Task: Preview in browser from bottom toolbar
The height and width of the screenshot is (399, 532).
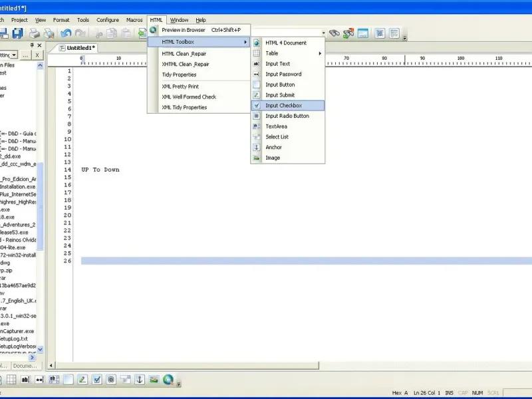Action: point(168,379)
